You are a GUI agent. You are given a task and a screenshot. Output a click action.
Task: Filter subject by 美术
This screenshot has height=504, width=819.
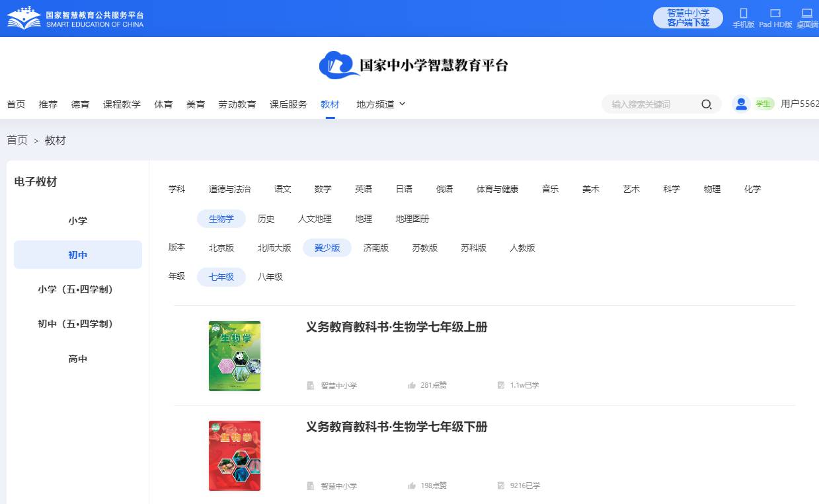point(591,189)
